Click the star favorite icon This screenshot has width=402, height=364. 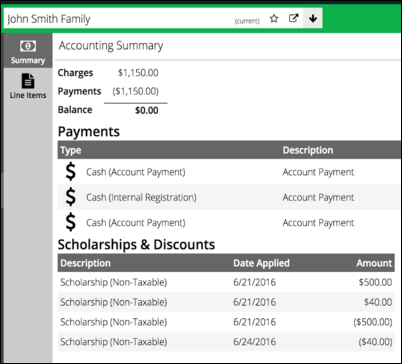274,19
